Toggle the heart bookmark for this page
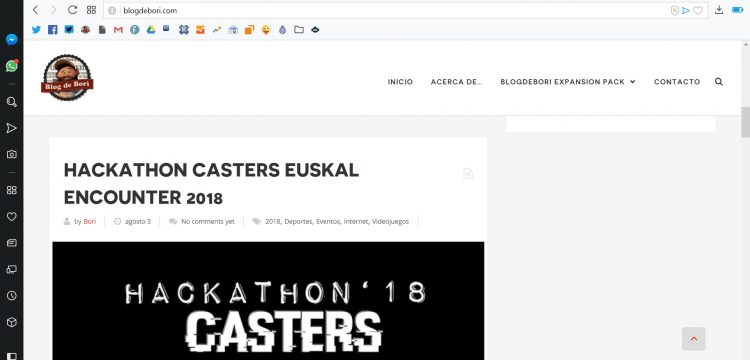Screen dimensions: 750x360 point(698,11)
